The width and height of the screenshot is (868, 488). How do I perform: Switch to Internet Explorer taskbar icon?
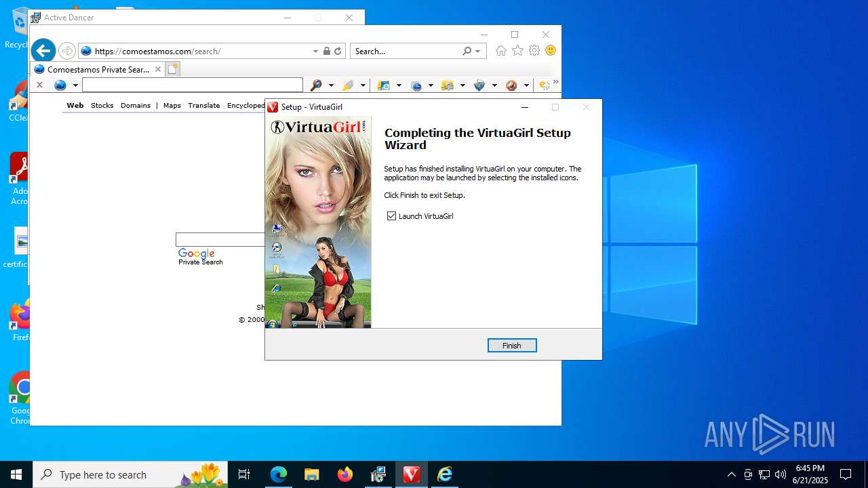[445, 474]
